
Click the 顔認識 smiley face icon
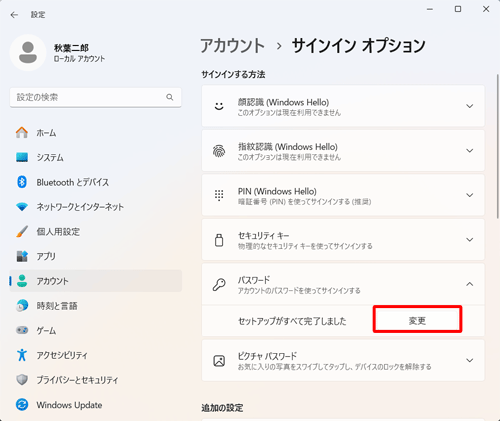point(219,106)
